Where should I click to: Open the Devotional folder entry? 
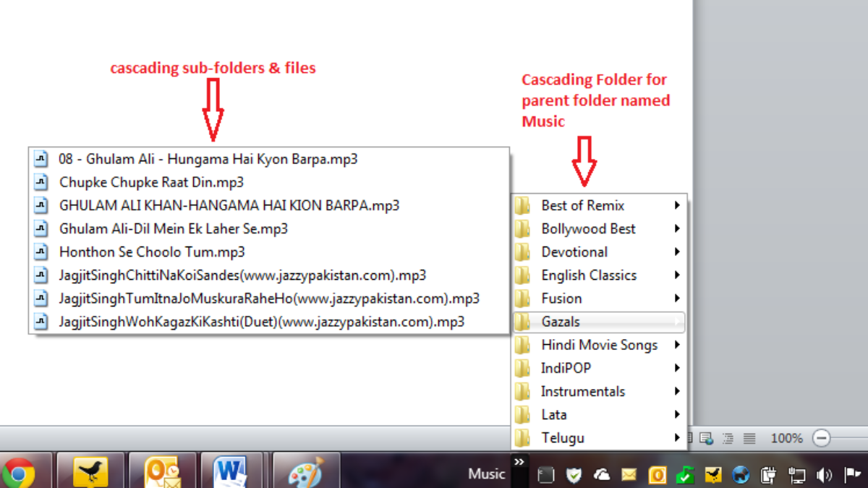point(574,252)
